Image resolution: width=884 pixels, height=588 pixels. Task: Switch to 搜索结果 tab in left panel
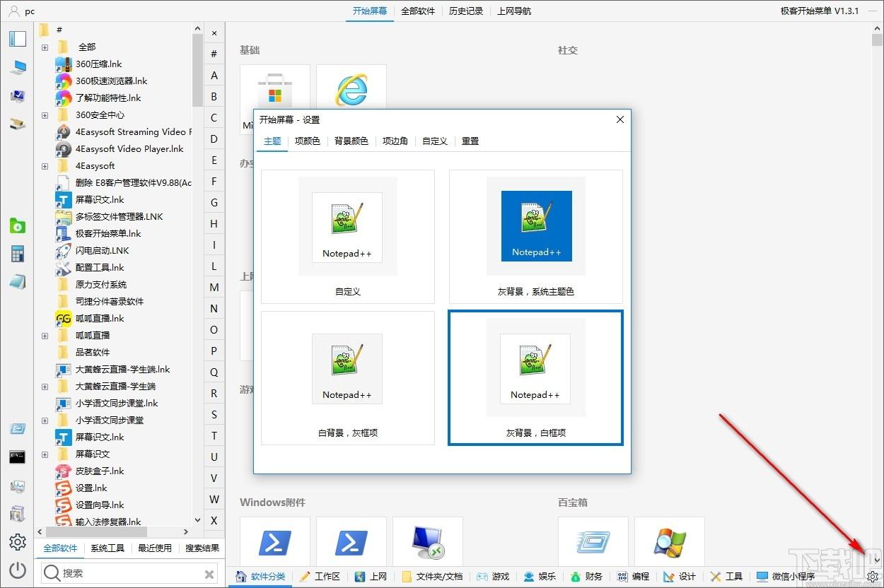tap(202, 548)
